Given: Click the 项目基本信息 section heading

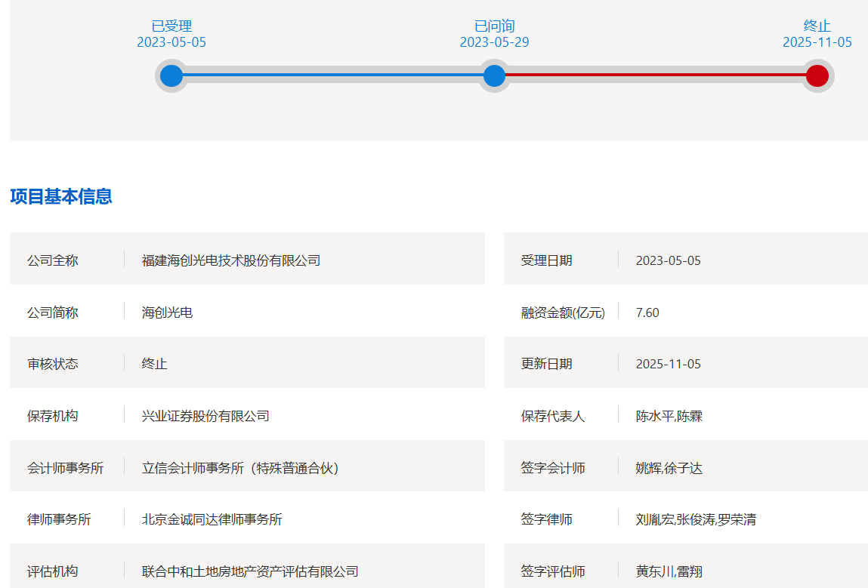Looking at the screenshot, I should click(x=61, y=197).
